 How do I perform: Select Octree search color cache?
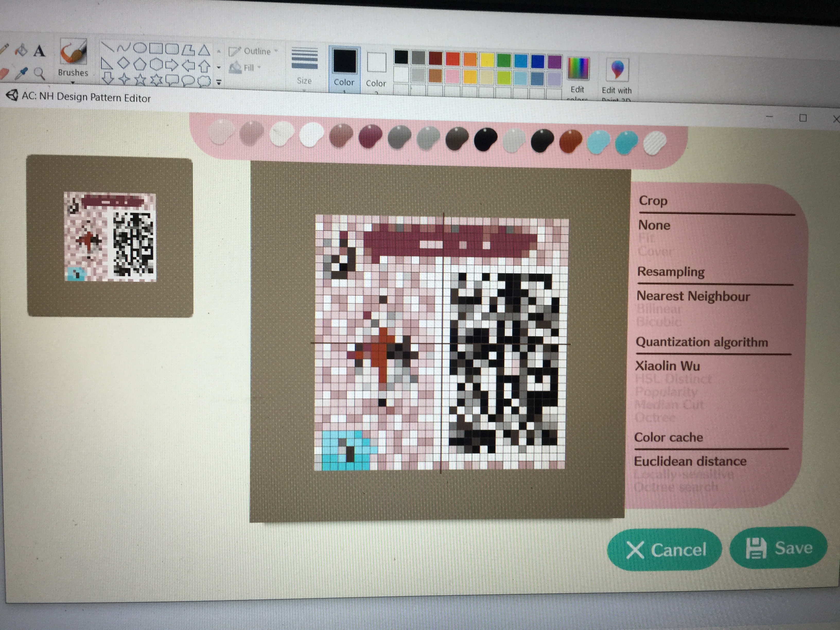[x=676, y=487]
